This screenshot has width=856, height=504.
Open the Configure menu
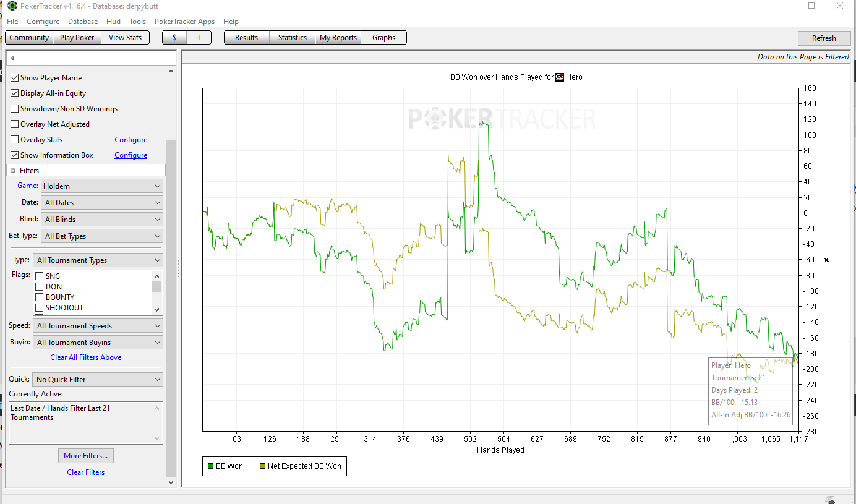point(43,22)
